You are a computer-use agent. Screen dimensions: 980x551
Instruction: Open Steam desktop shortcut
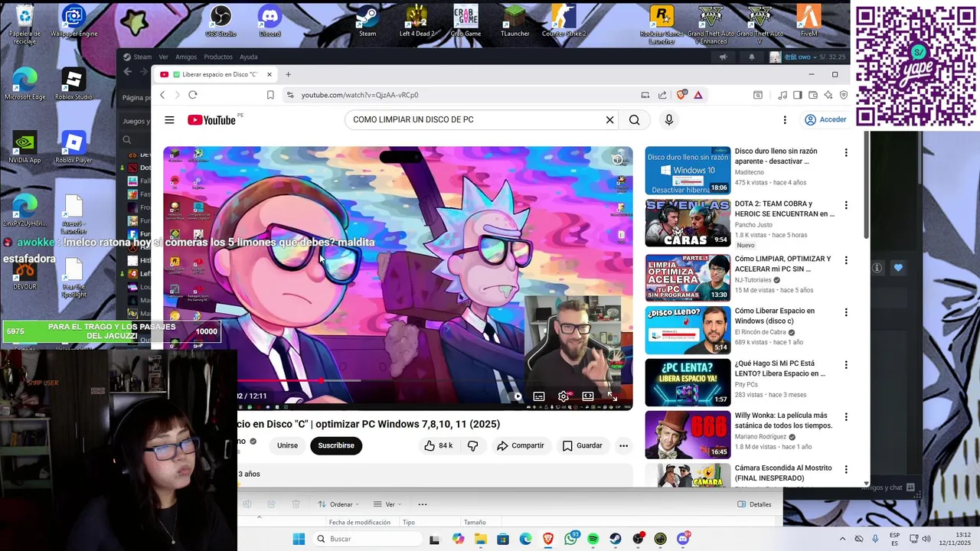pos(367,21)
